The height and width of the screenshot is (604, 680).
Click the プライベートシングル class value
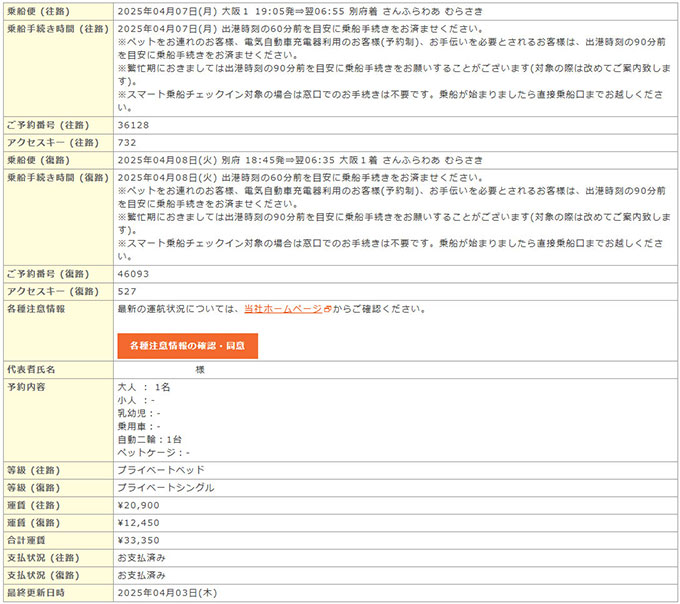(x=165, y=488)
